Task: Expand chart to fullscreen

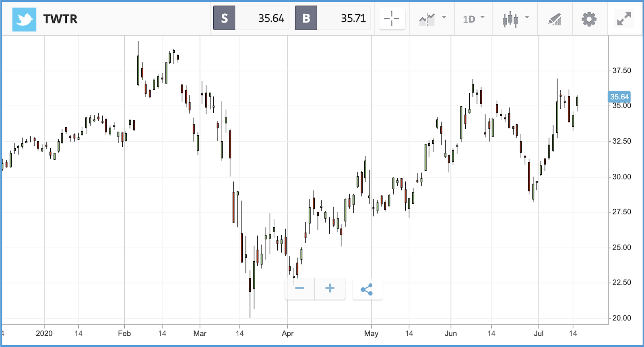Action: click(624, 19)
